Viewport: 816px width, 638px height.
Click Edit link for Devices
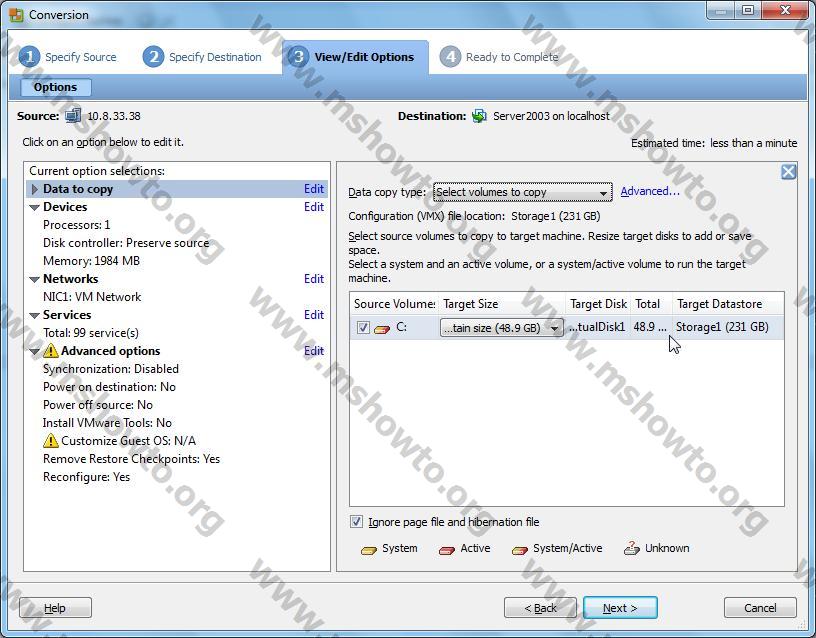coord(314,207)
